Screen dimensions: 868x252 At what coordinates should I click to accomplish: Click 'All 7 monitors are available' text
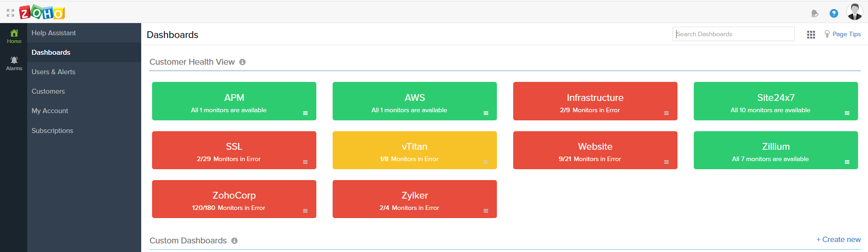[x=770, y=159]
